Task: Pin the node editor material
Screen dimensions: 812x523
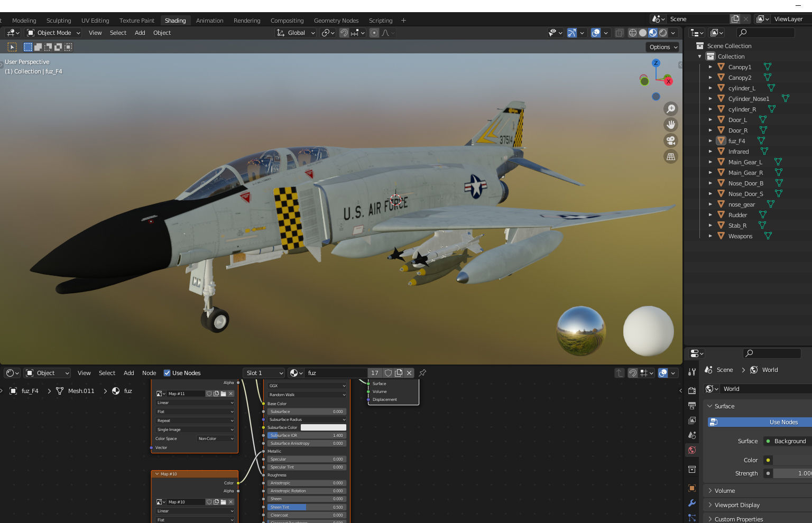Action: (422, 373)
